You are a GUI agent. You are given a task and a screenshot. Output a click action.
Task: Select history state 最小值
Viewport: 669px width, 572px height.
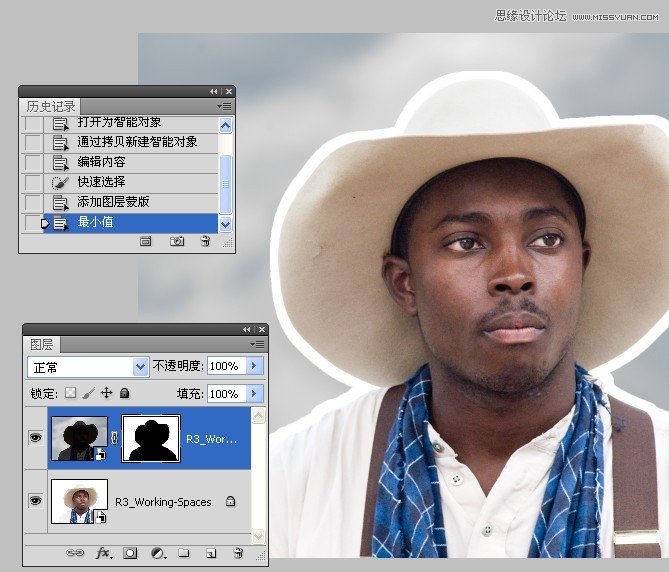click(x=131, y=223)
